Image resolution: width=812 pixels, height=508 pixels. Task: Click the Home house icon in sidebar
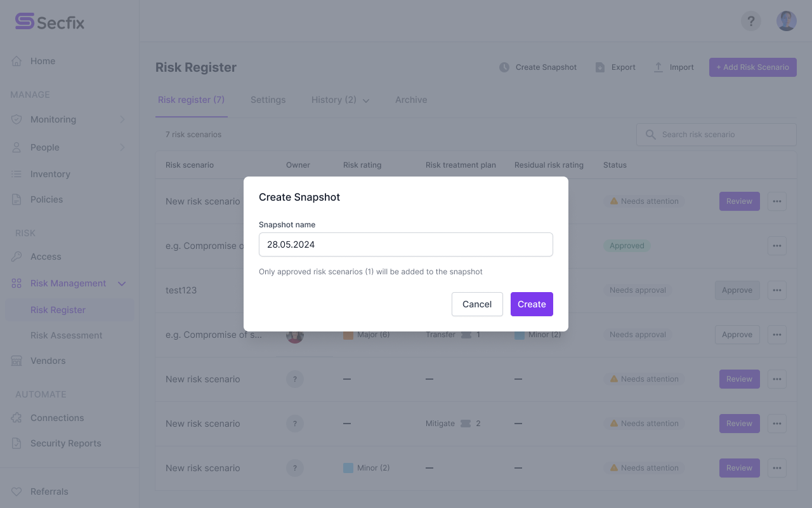pos(17,61)
